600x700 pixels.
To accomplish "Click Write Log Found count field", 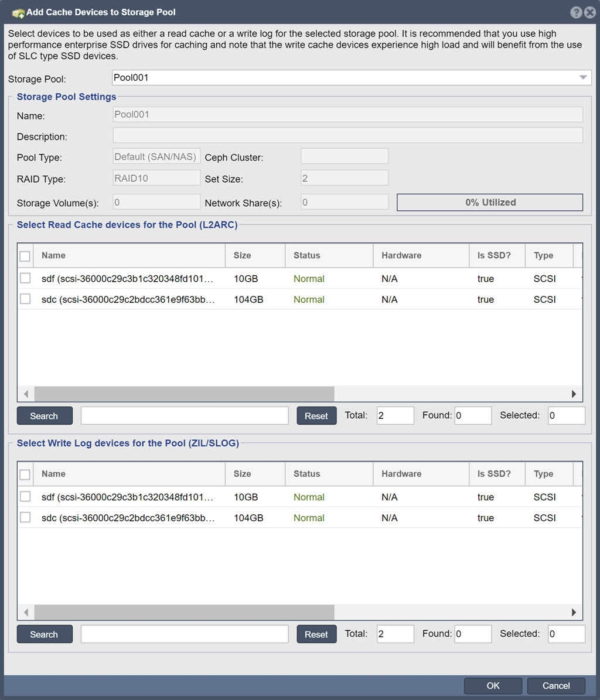I will (x=473, y=634).
